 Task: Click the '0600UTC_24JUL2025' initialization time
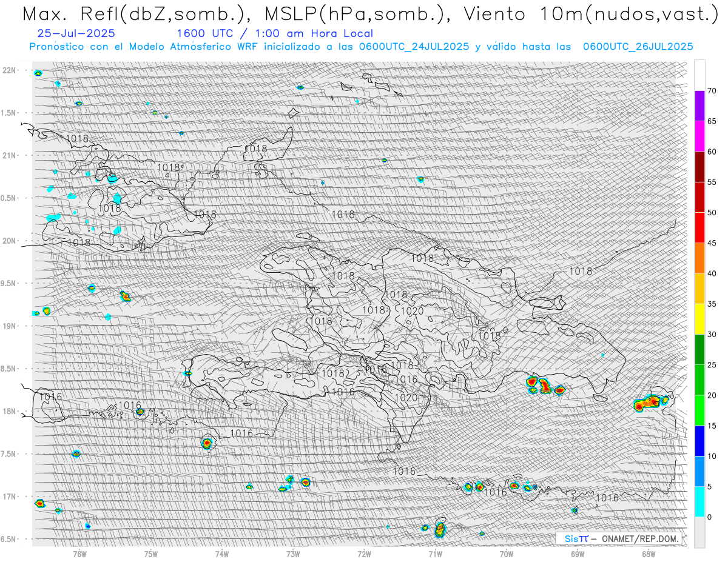coord(414,47)
